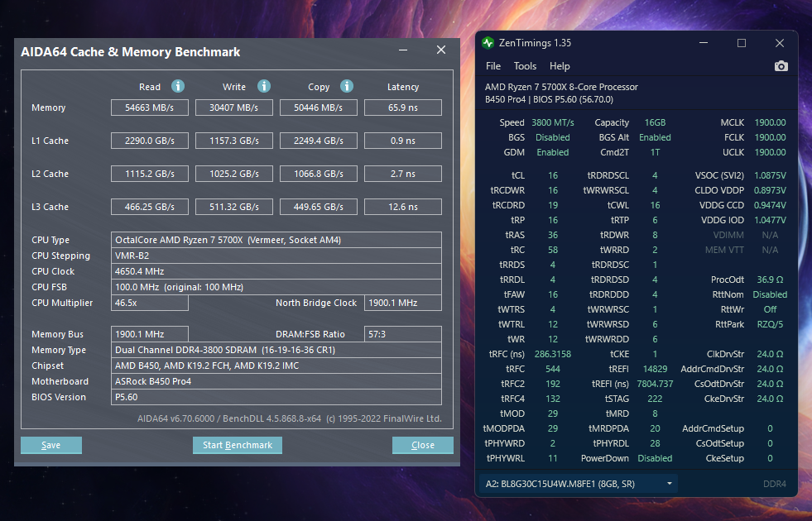Close the AIDA64 window with X
Screen dimensions: 812x521
tap(440, 50)
